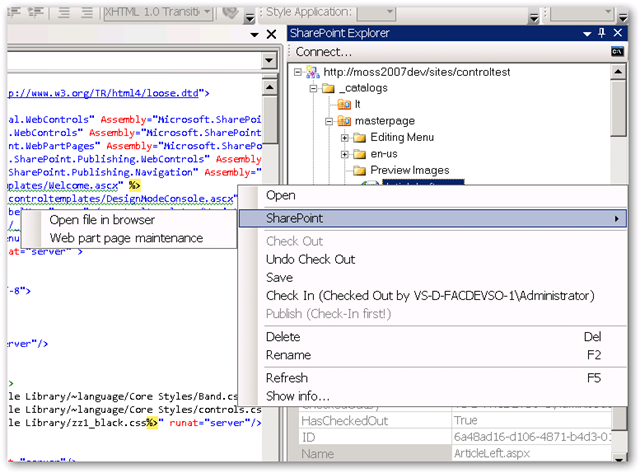Open the rightmost toolbar combo box
Image resolution: width=640 pixels, height=473 pixels.
582,13
